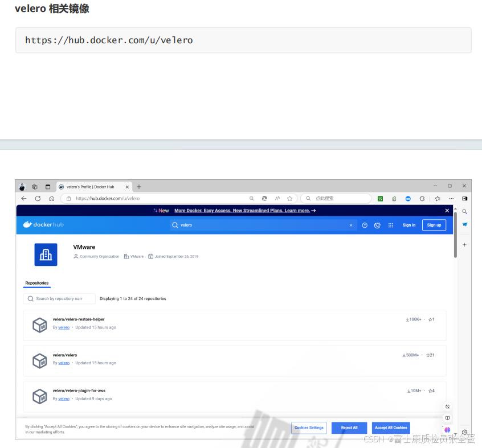Open Cookies Settings

(309, 428)
